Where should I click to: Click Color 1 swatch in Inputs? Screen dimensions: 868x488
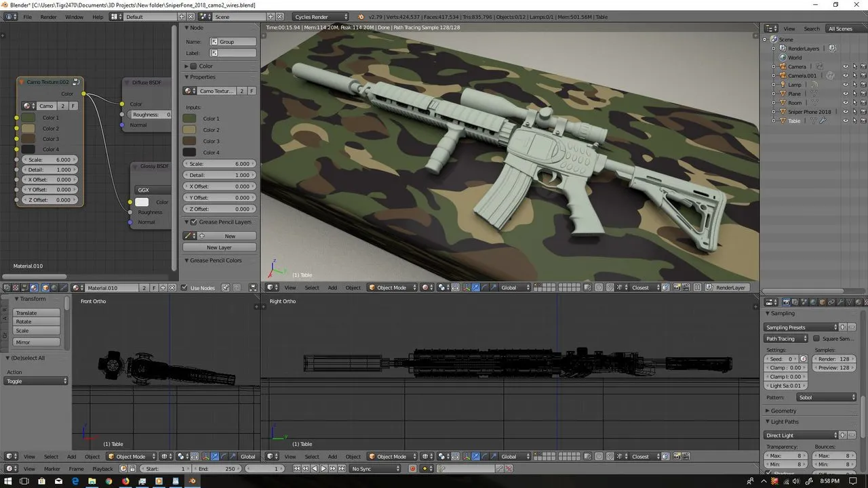pos(190,119)
